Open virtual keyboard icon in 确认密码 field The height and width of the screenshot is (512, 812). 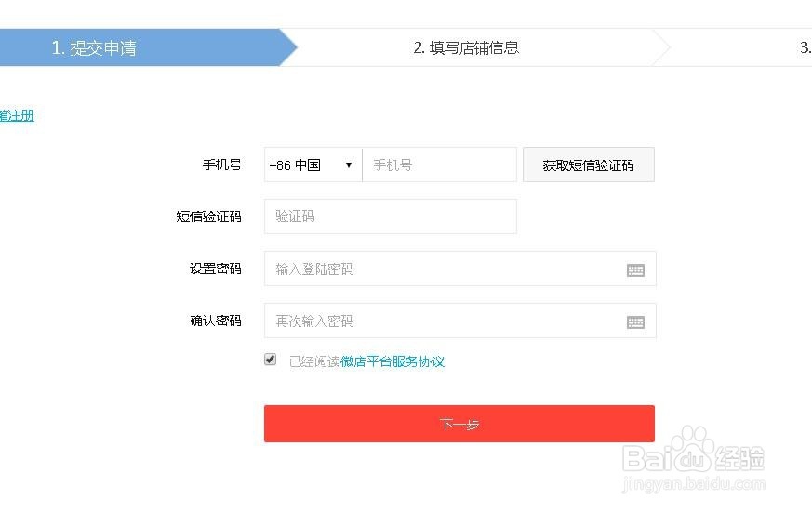[x=635, y=322]
